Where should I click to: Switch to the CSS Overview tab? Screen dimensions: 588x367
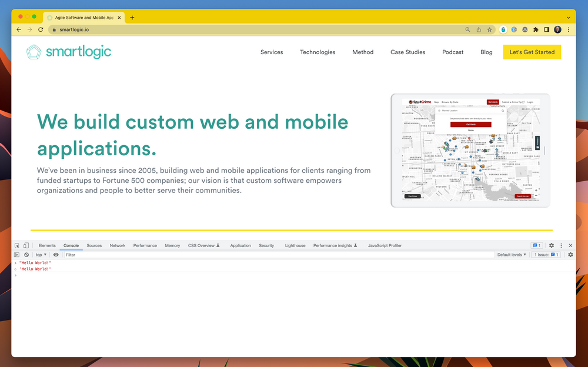coord(203,245)
